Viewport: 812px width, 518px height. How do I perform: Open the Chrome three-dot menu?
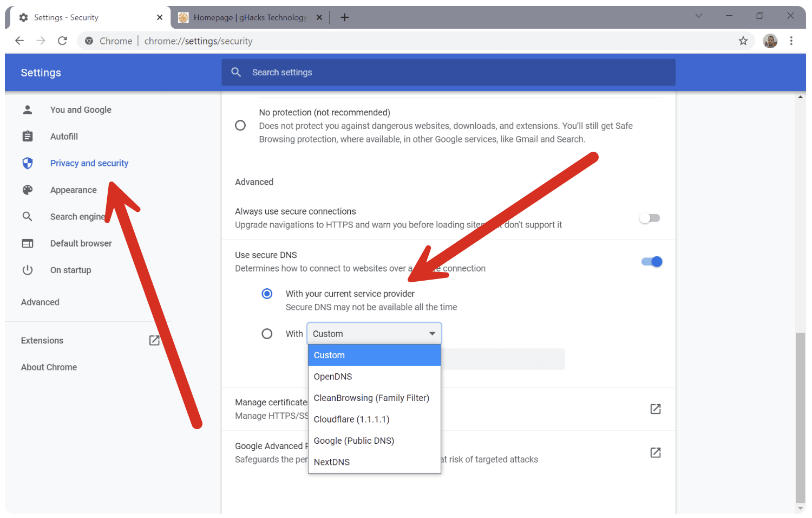(x=791, y=41)
